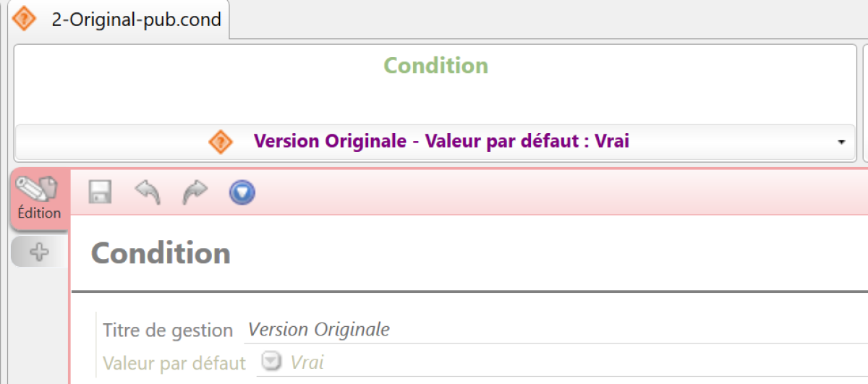Image resolution: width=868 pixels, height=384 pixels.
Task: Click the save disk icon
Action: pyautogui.click(x=100, y=192)
